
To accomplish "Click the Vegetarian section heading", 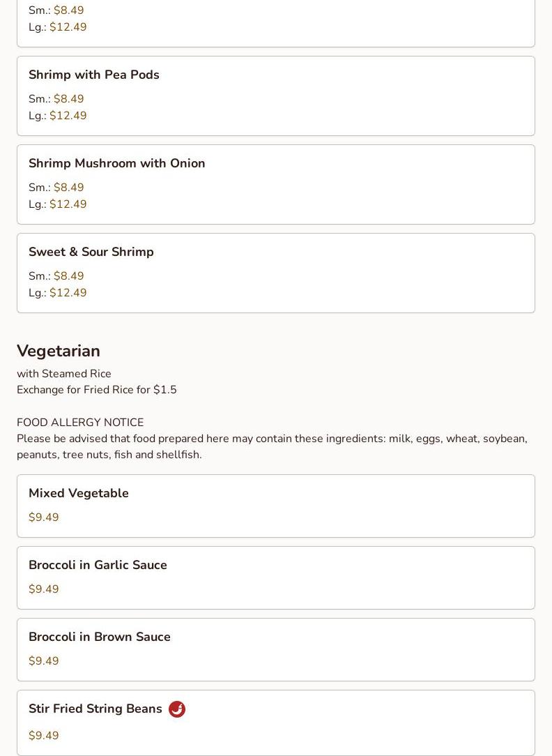I will [59, 351].
